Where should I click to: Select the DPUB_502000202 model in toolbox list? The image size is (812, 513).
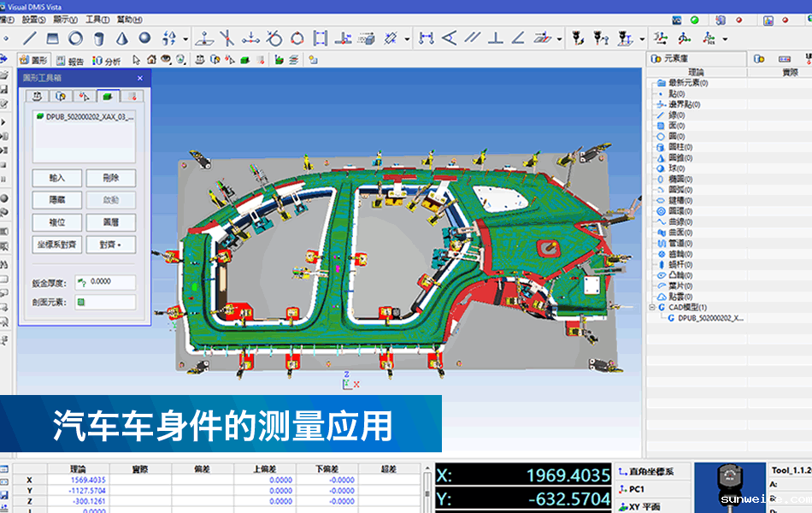pyautogui.click(x=84, y=116)
